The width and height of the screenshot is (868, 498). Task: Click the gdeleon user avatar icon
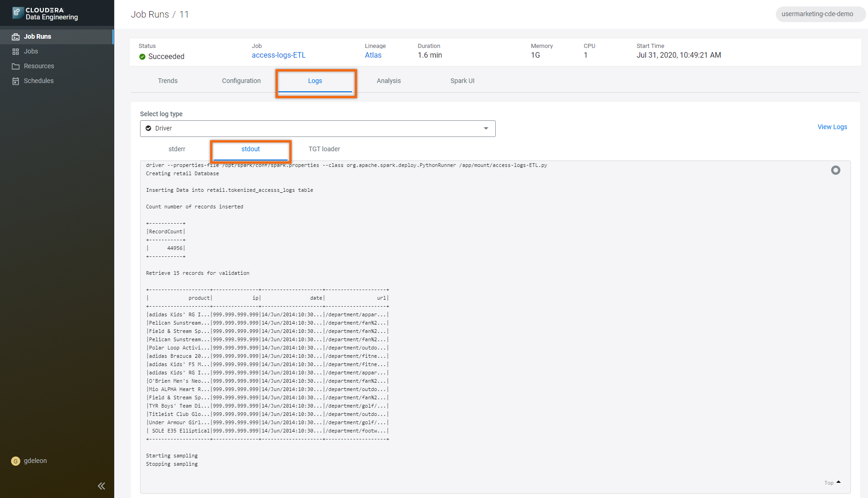[x=16, y=461]
